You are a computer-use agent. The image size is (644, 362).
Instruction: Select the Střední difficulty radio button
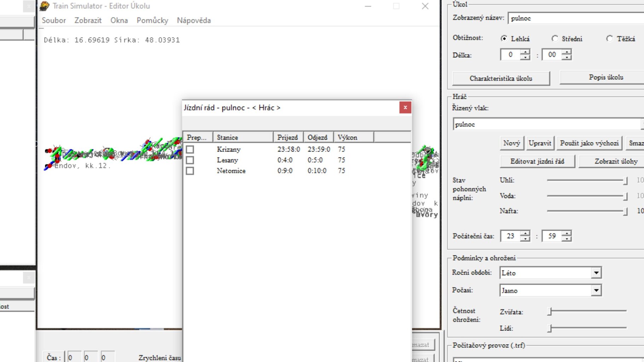(555, 39)
